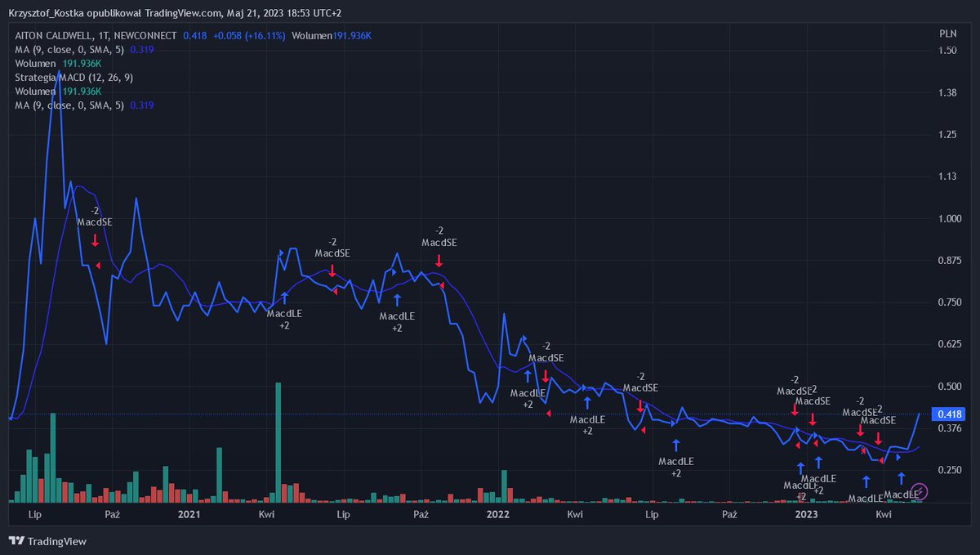Click the 1.25 price axis label
980x555 pixels.
pos(947,134)
